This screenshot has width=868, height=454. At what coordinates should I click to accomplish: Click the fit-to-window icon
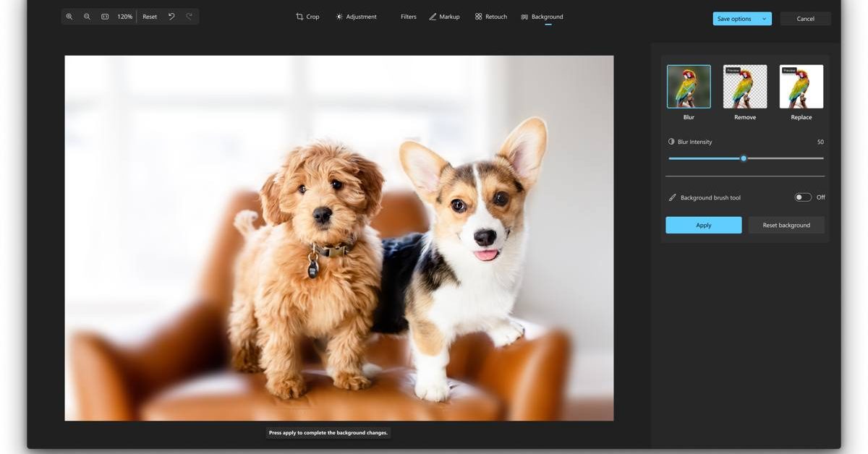[105, 17]
